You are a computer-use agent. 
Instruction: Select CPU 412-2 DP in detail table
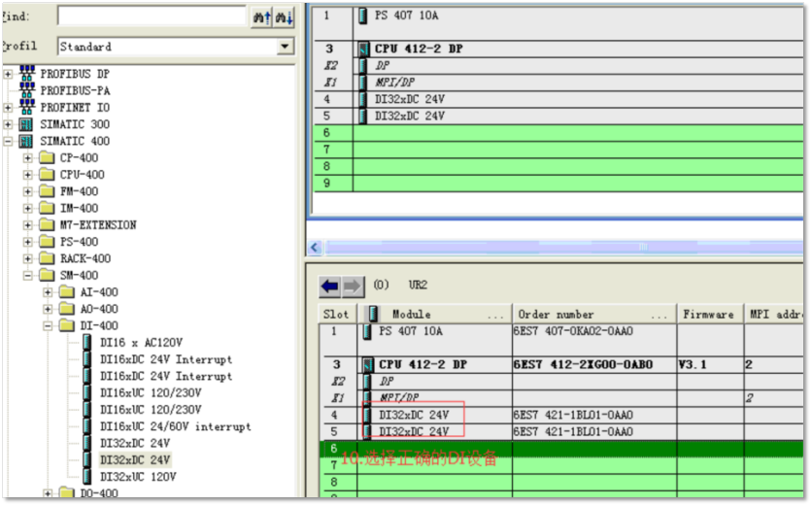click(x=423, y=364)
